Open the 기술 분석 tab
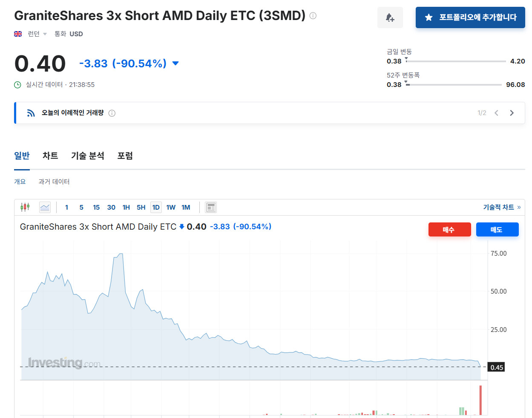 pyautogui.click(x=87, y=156)
